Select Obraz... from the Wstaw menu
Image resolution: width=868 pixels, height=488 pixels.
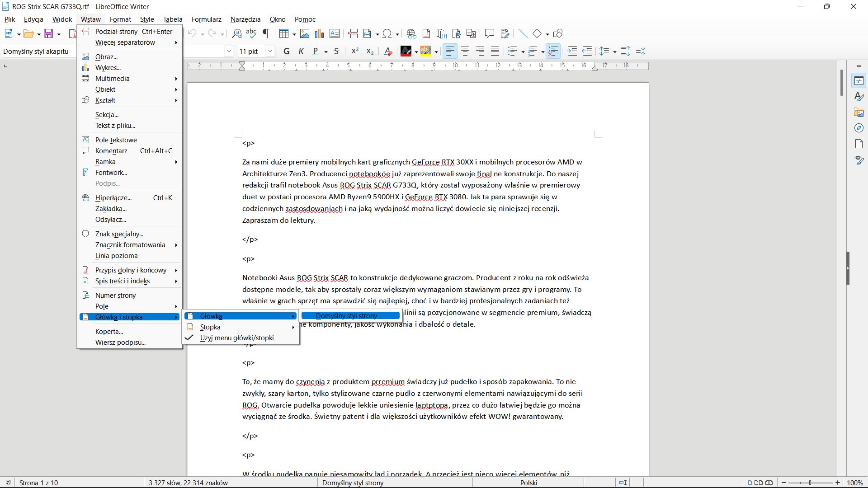click(x=107, y=56)
